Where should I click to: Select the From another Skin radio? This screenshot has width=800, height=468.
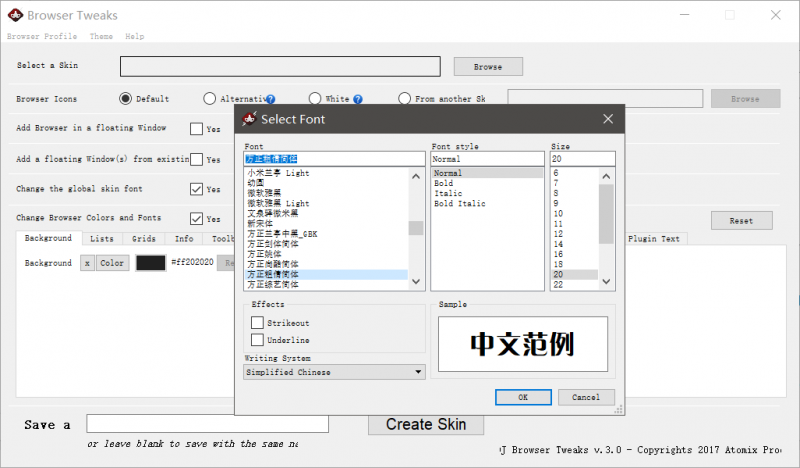(404, 98)
